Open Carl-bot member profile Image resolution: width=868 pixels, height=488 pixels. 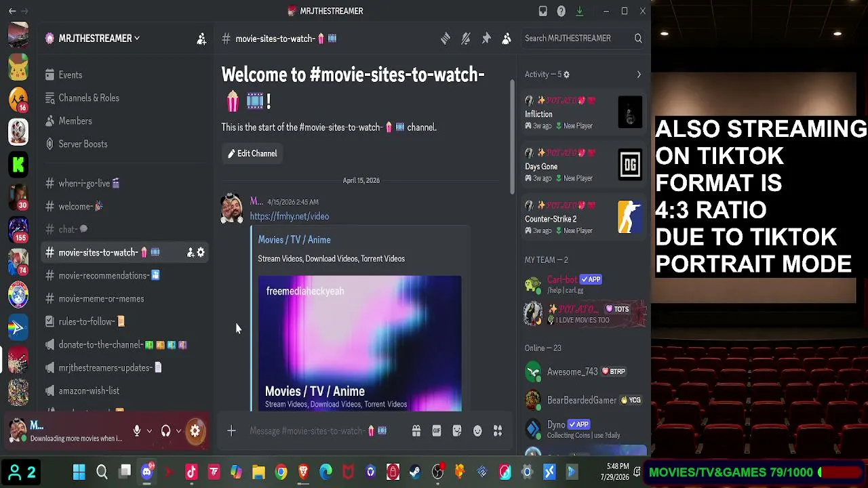coord(583,285)
